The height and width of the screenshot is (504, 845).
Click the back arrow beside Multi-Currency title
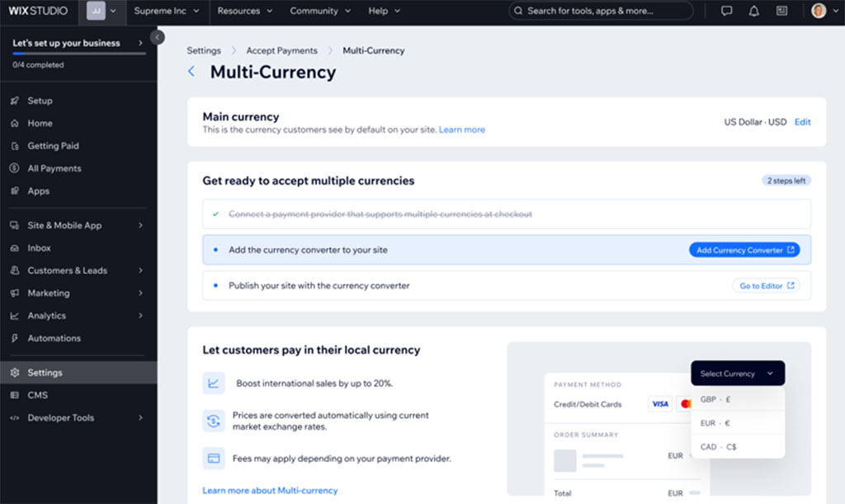[x=191, y=71]
